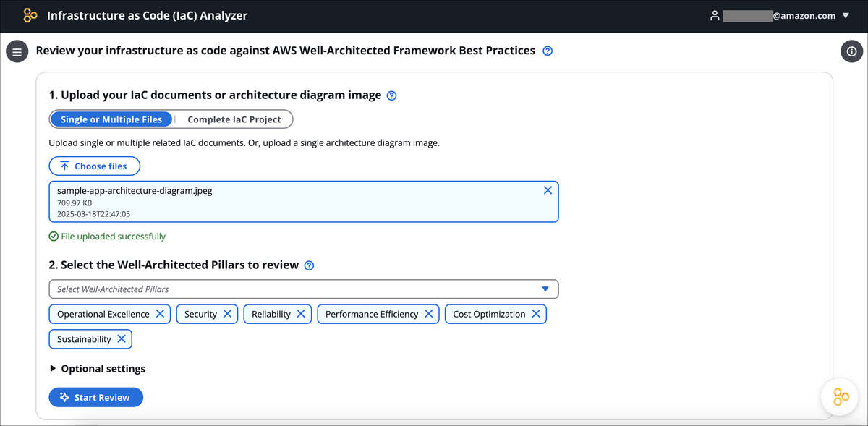Click the IaC Analyzer honeycomb logo

30,15
